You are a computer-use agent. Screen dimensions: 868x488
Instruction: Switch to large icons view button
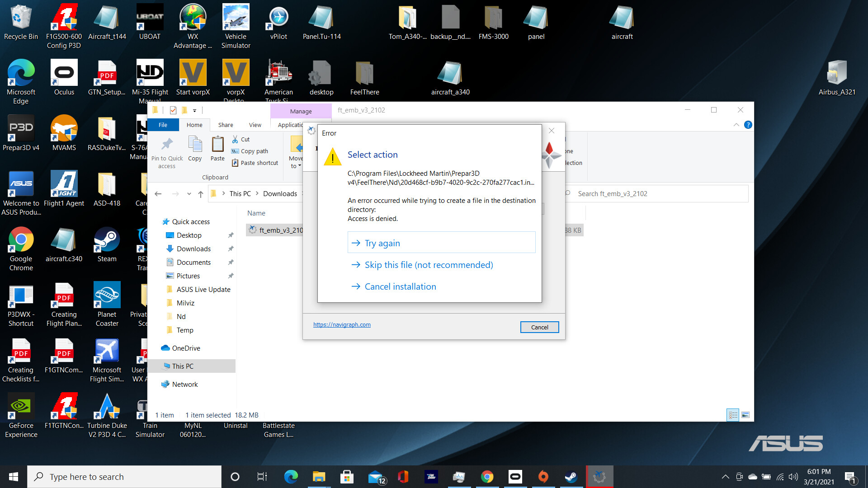(x=745, y=415)
